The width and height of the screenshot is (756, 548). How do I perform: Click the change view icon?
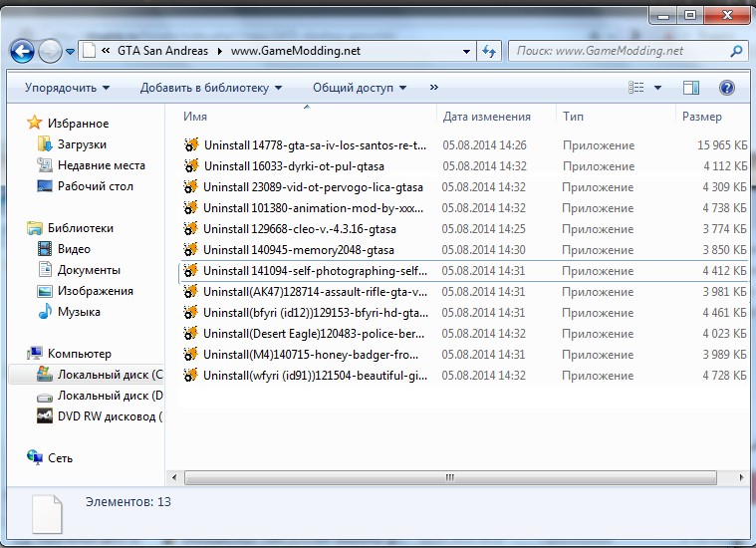click(636, 88)
